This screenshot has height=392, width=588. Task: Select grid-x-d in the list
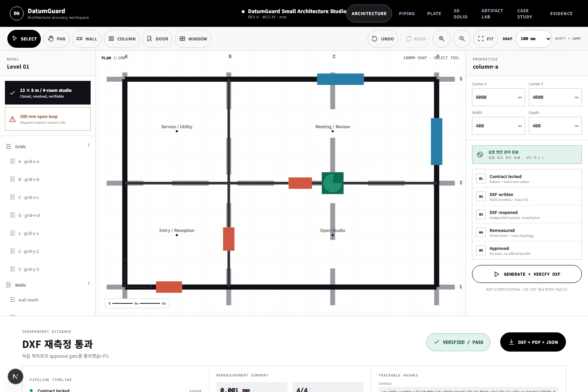[x=48, y=215]
